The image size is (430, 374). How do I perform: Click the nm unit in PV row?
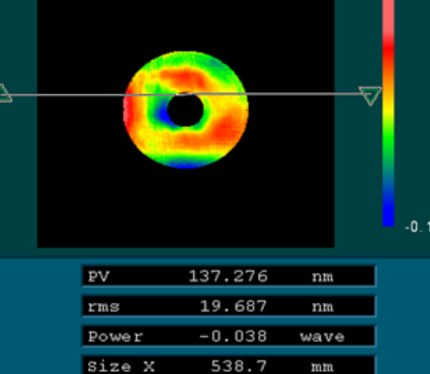click(322, 277)
